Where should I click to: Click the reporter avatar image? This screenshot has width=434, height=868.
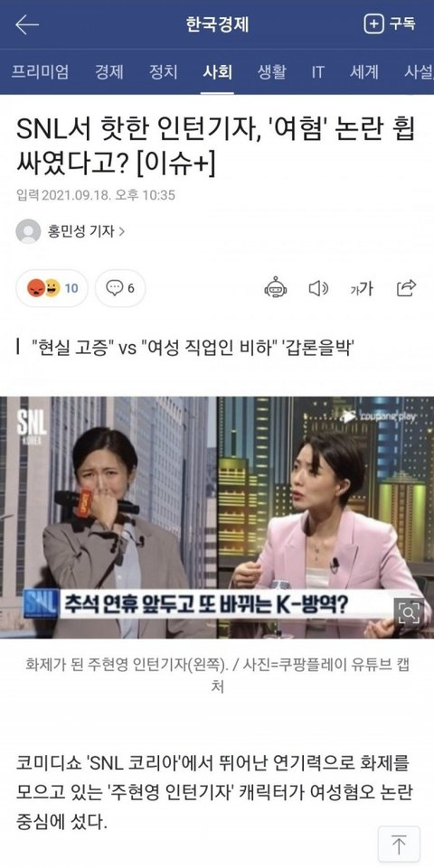pyautogui.click(x=28, y=231)
